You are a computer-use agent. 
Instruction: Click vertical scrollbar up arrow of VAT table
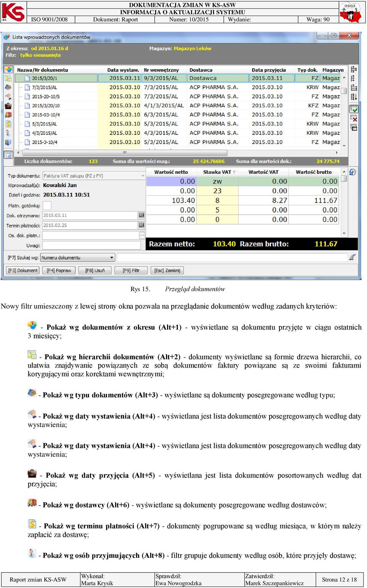point(344,172)
